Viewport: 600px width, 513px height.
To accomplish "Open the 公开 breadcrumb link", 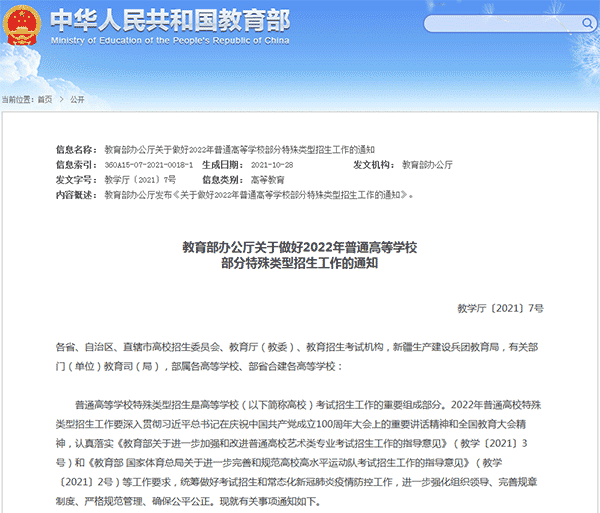I will click(x=78, y=100).
